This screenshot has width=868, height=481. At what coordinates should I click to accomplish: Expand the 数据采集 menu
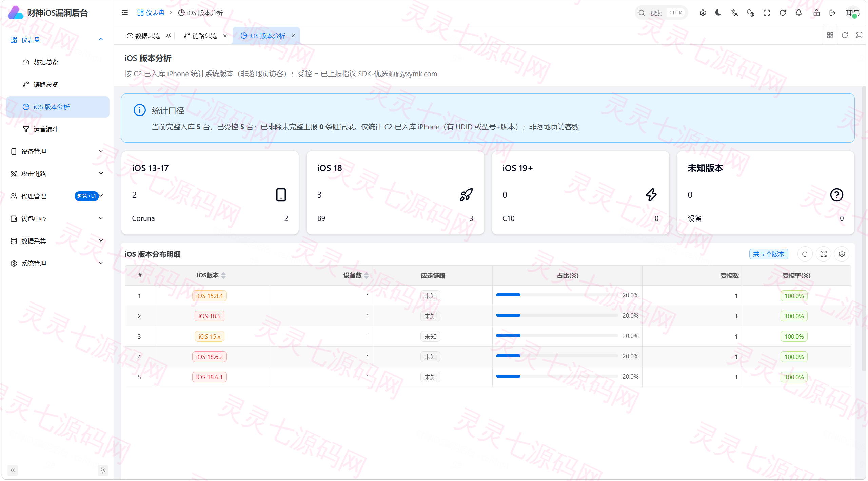click(58, 241)
